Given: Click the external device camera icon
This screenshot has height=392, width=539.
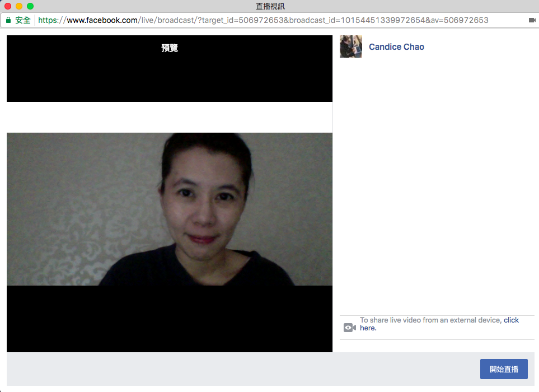Looking at the screenshot, I should pos(349,328).
